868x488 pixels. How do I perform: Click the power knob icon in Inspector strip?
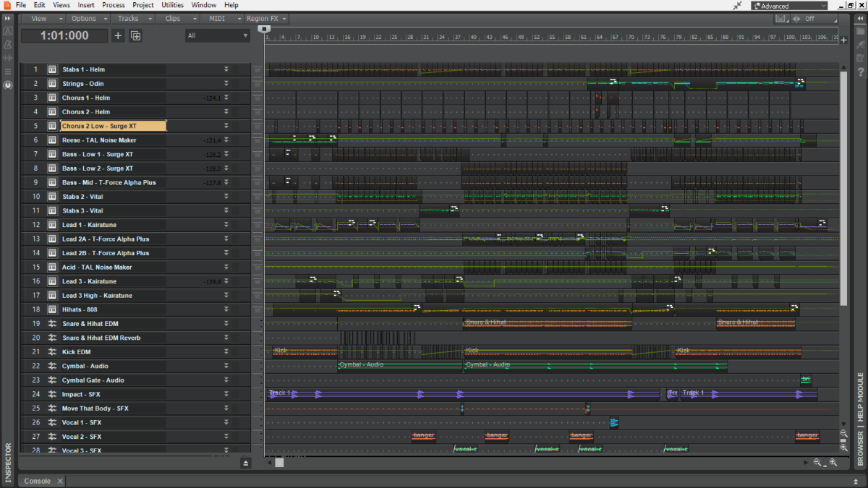click(8, 85)
